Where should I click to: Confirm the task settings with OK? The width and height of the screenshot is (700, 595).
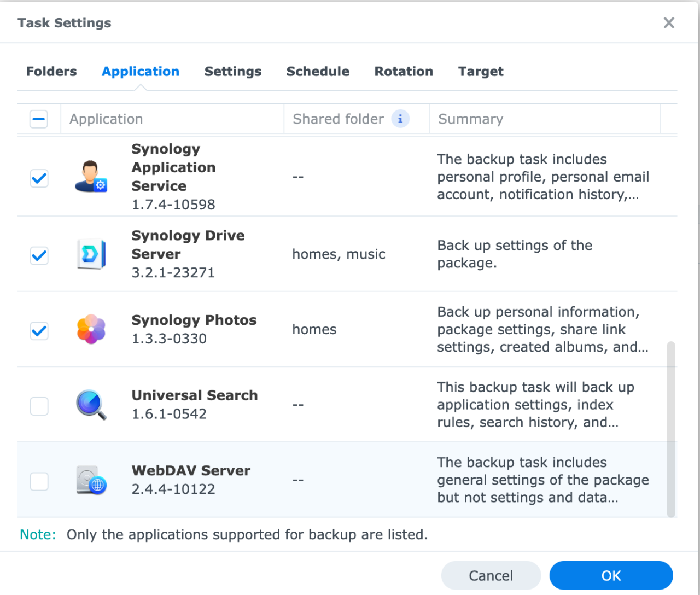[x=611, y=575]
